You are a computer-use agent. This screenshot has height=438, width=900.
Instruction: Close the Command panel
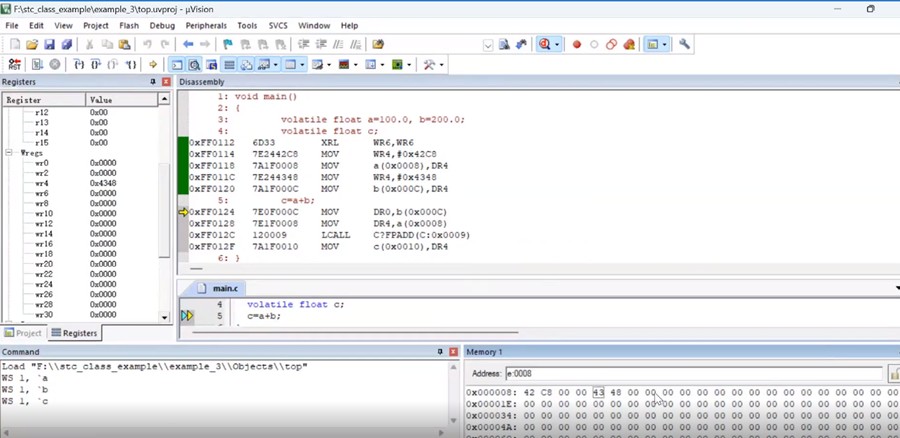pos(455,352)
